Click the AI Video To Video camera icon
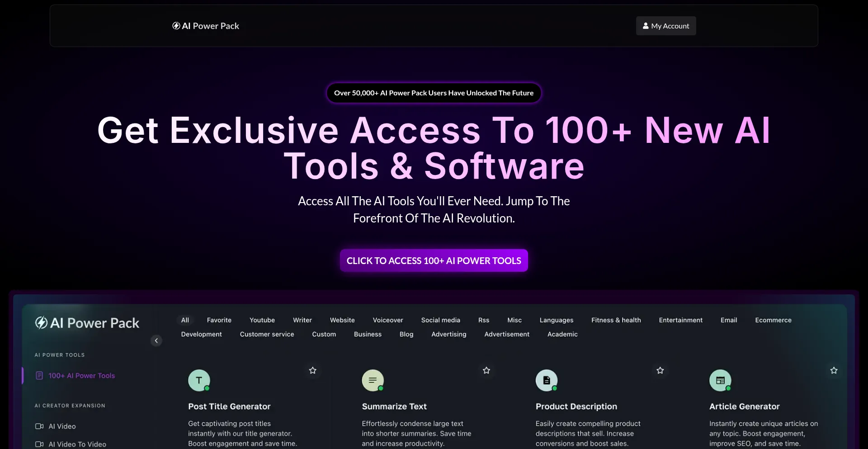This screenshot has height=449, width=868. [x=39, y=444]
